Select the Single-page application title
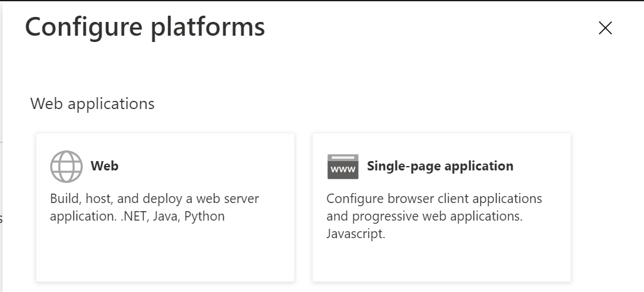Screen dimensions: 644x292 click(x=440, y=166)
